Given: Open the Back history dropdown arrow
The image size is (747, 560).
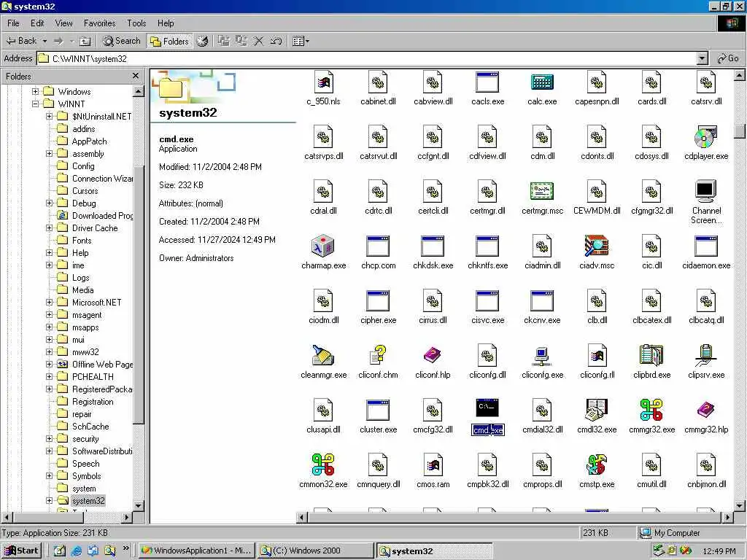Looking at the screenshot, I should point(44,42).
